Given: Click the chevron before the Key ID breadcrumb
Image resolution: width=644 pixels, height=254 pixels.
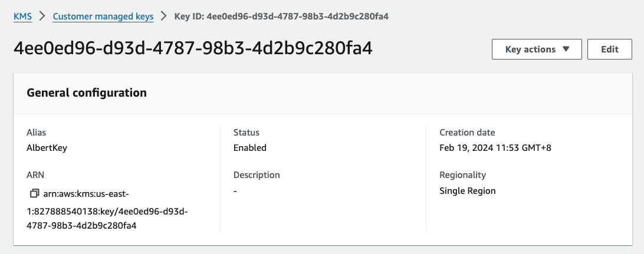Looking at the screenshot, I should 164,17.
